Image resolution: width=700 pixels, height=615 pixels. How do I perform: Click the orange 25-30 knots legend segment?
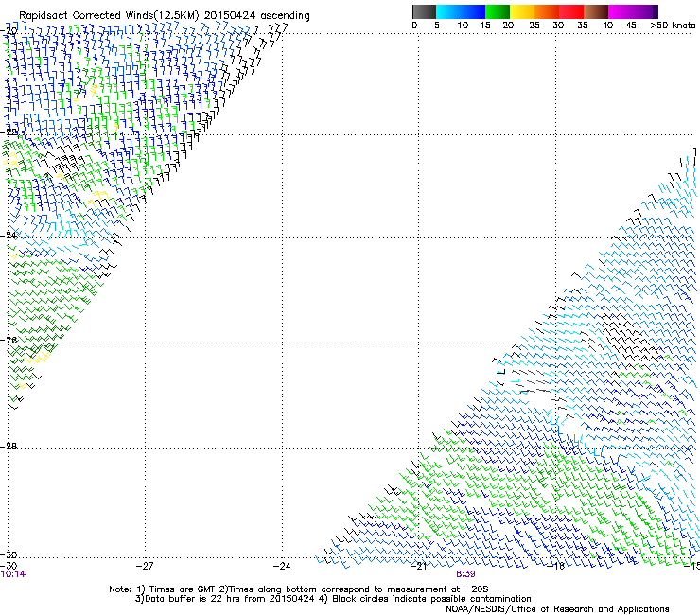547,11
